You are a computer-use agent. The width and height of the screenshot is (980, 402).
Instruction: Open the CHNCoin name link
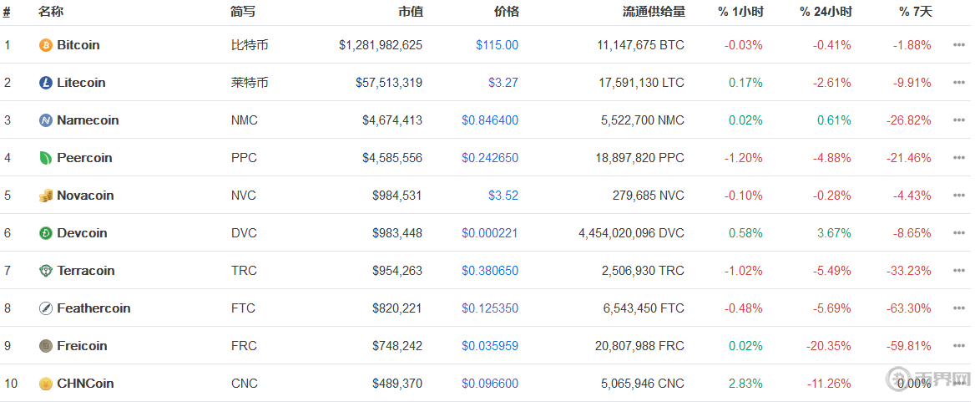point(86,384)
